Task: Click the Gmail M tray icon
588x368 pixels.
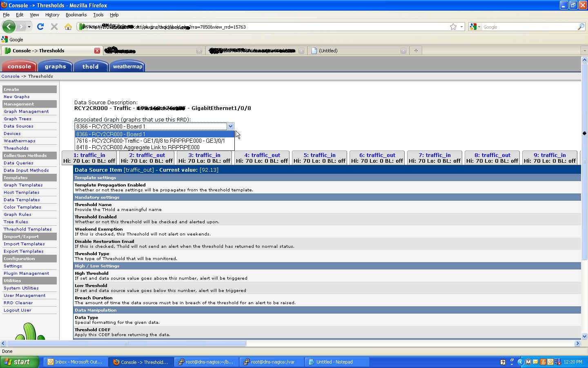Action: 528,362
